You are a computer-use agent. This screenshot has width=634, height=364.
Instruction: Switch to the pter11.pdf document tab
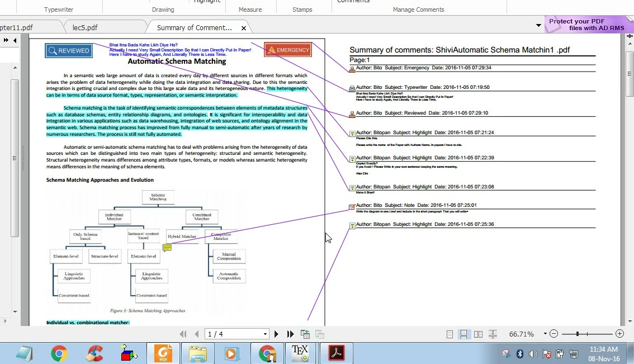(x=16, y=27)
